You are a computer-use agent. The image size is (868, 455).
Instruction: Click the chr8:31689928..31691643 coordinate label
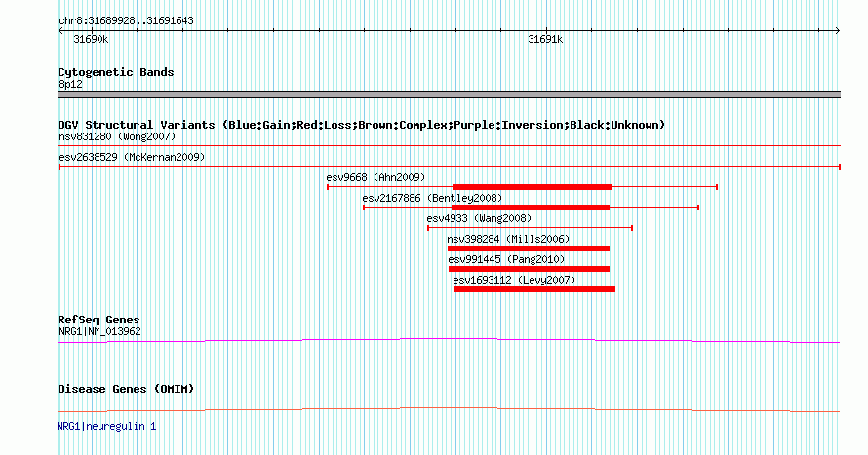click(x=126, y=21)
